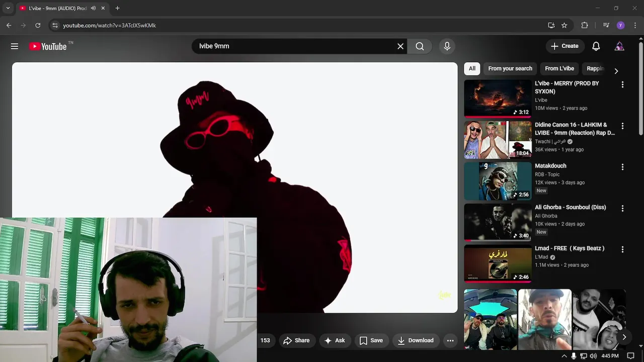Viewport: 644px width, 362px height.
Task: Open options for L'vibe - MERRY video
Action: pyautogui.click(x=622, y=85)
